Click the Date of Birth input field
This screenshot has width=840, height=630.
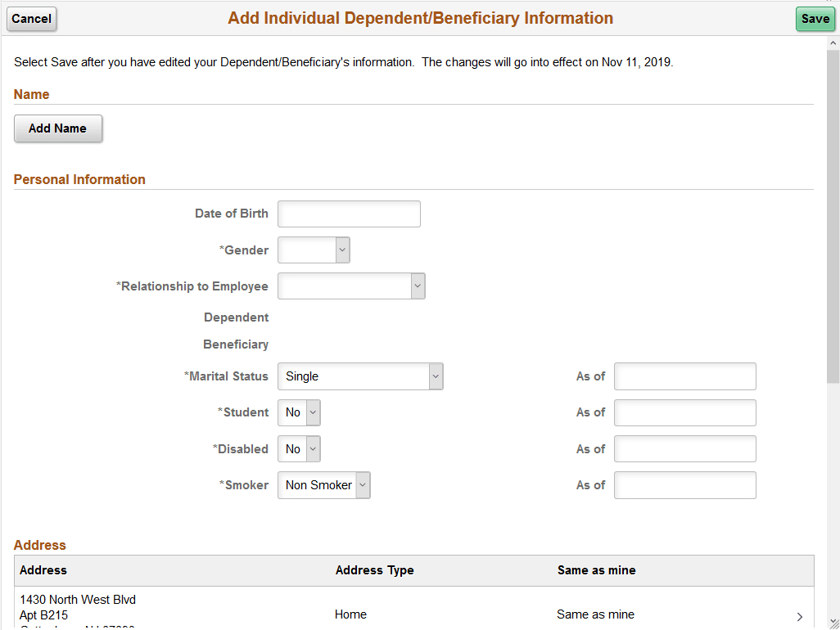coord(349,214)
